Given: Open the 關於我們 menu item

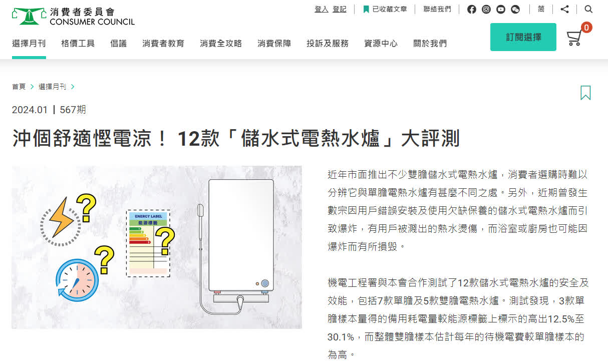Looking at the screenshot, I should pyautogui.click(x=430, y=44).
